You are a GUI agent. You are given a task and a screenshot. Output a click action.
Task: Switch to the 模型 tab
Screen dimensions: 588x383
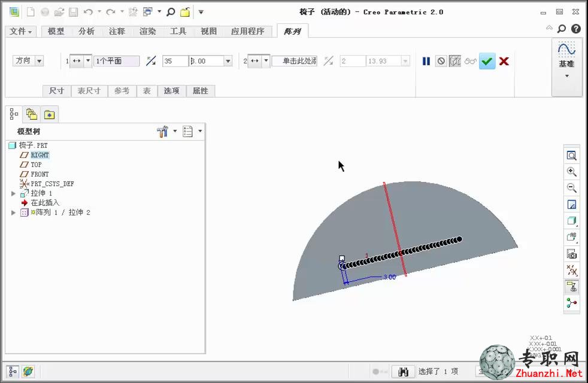click(56, 31)
